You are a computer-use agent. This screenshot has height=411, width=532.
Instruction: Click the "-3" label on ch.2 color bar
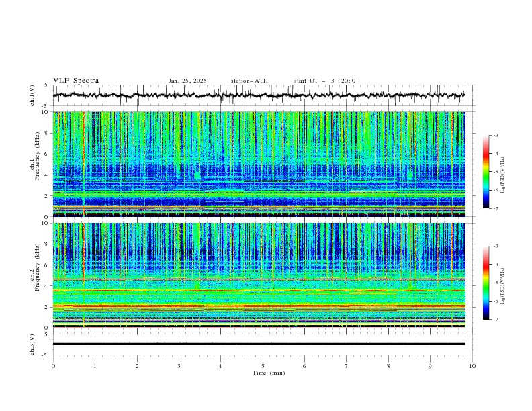(496, 246)
